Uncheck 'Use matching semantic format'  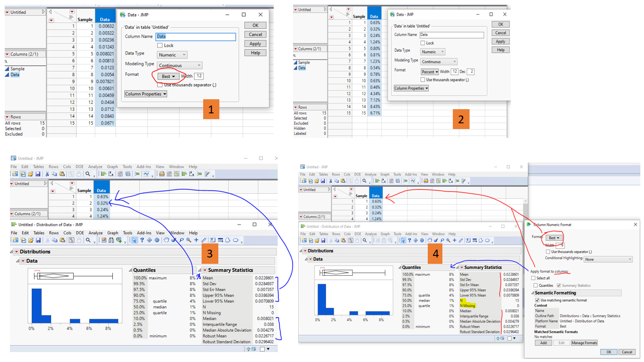[537, 300]
